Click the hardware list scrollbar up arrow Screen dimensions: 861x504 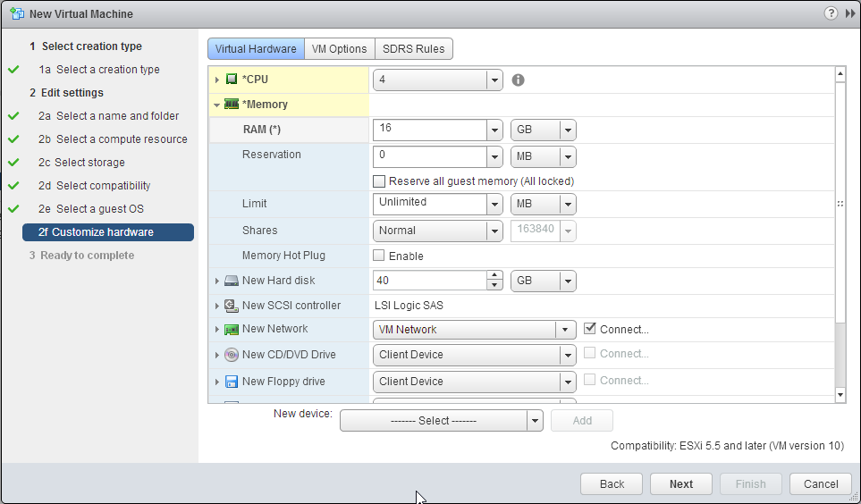click(840, 74)
